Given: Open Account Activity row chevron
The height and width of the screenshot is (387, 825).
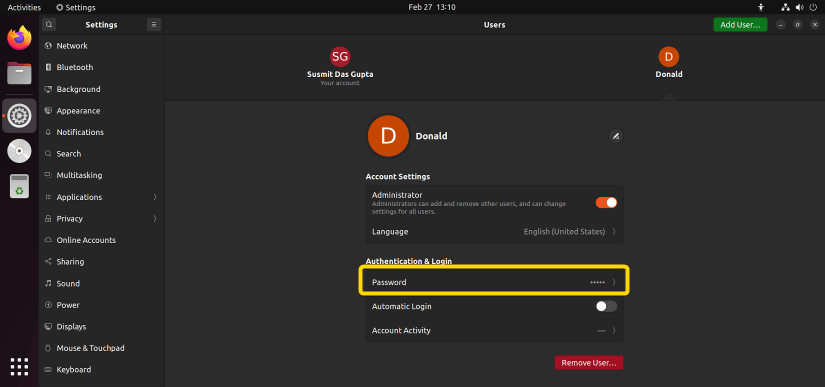Looking at the screenshot, I should (x=614, y=331).
